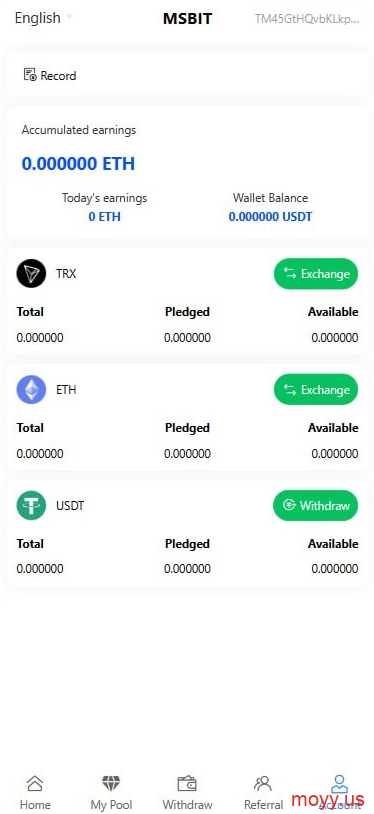Click the accumulated earnings 0.000000 ETH value
This screenshot has height=814, width=374.
tap(78, 164)
